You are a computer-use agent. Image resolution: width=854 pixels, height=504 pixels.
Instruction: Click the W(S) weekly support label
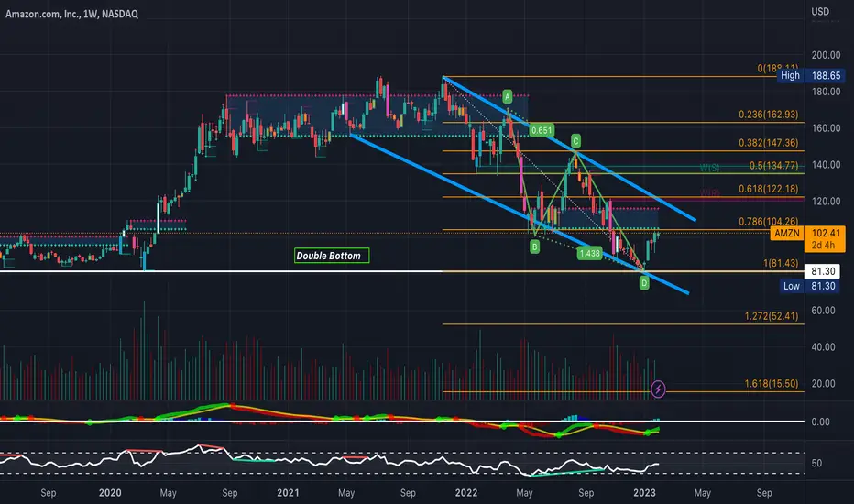709,168
